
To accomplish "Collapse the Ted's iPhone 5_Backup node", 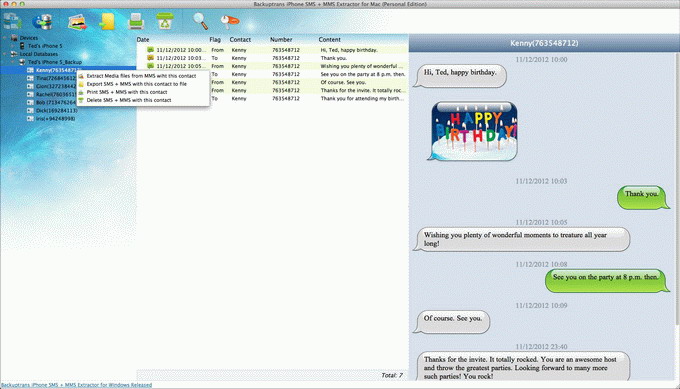I will pos(13,62).
